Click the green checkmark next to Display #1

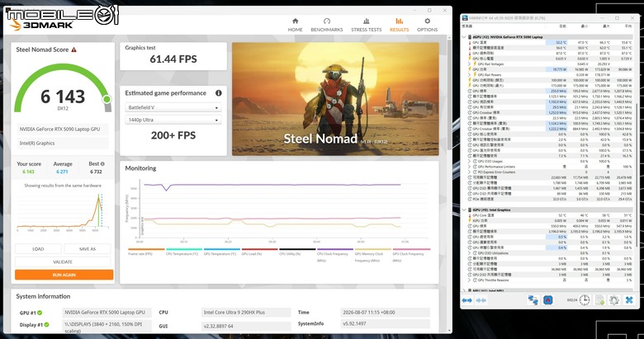pyautogui.click(x=47, y=325)
